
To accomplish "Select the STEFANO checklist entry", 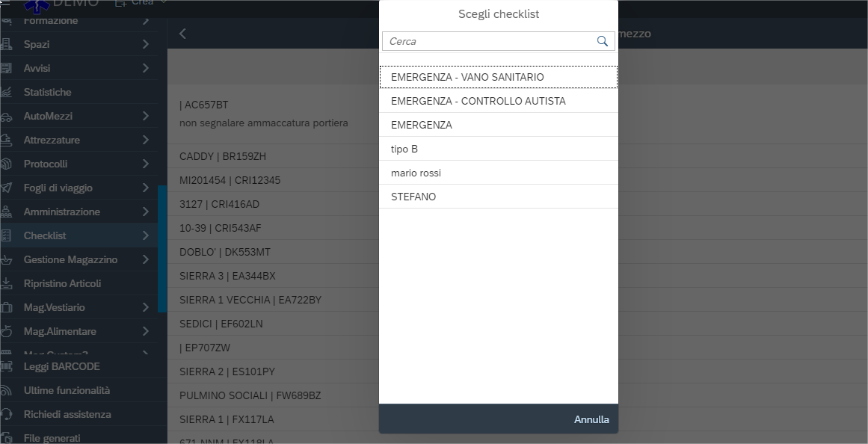I will click(413, 197).
